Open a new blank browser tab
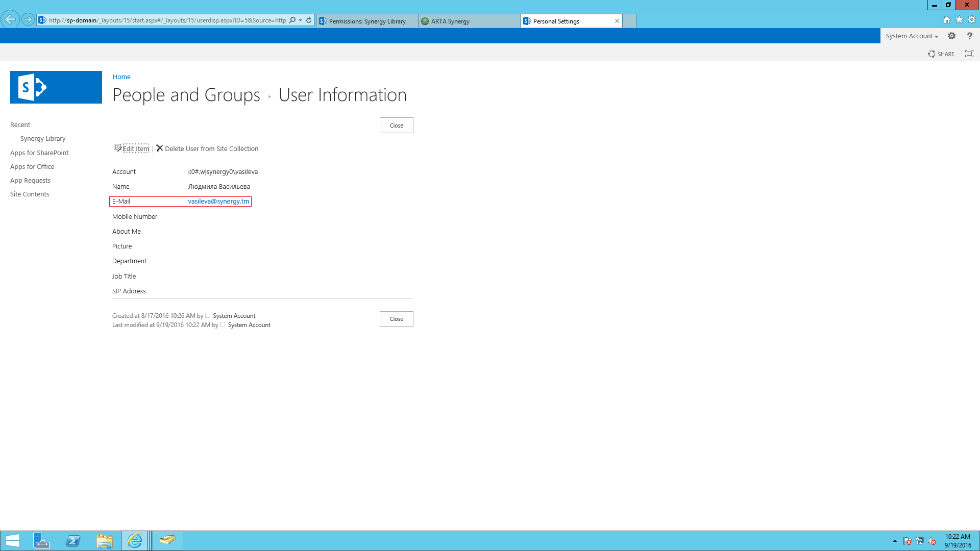 click(x=629, y=21)
